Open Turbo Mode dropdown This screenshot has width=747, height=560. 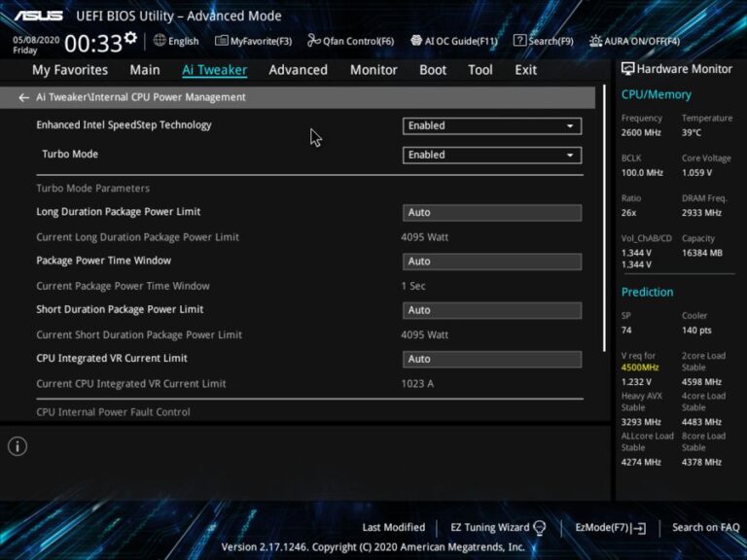click(492, 155)
